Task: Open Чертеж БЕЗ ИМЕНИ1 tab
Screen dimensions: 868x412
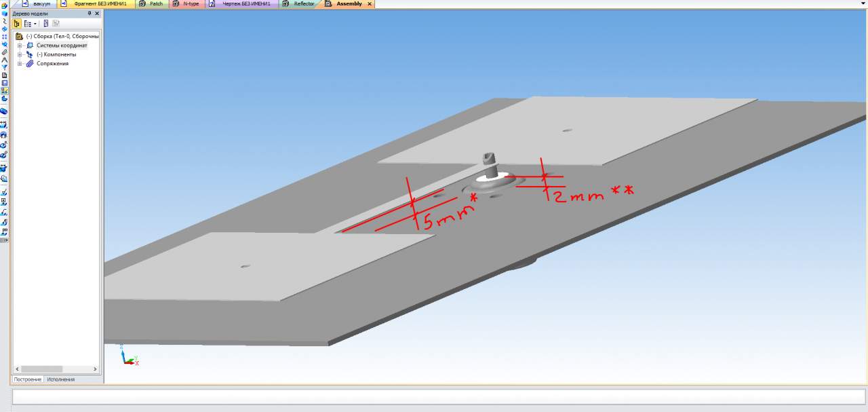Action: point(241,3)
